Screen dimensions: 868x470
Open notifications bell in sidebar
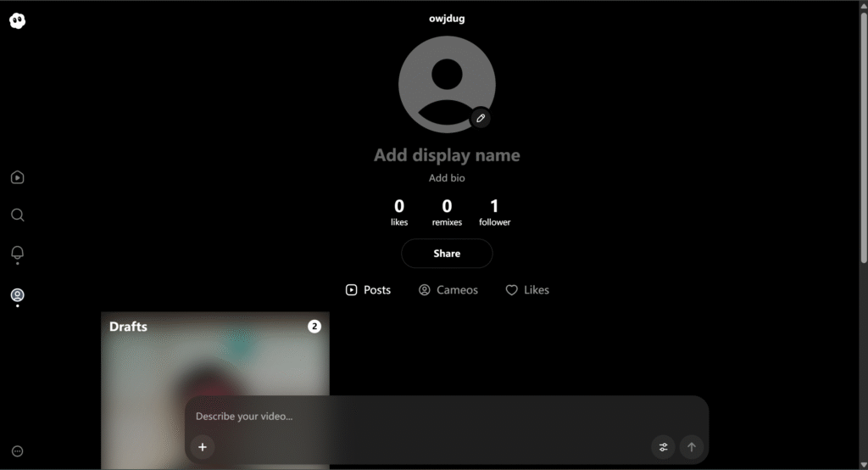point(17,253)
